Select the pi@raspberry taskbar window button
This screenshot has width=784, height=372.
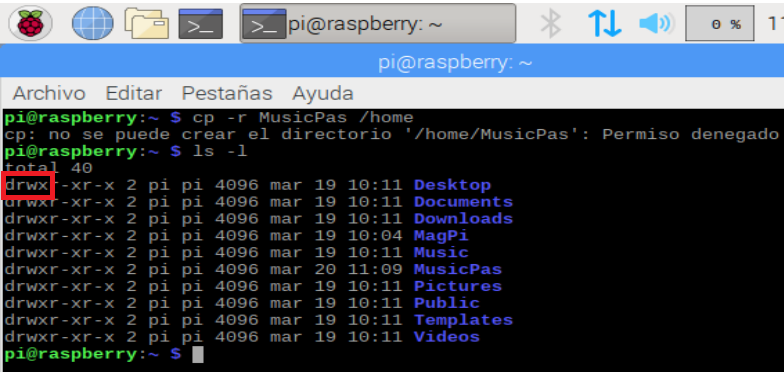tap(378, 24)
